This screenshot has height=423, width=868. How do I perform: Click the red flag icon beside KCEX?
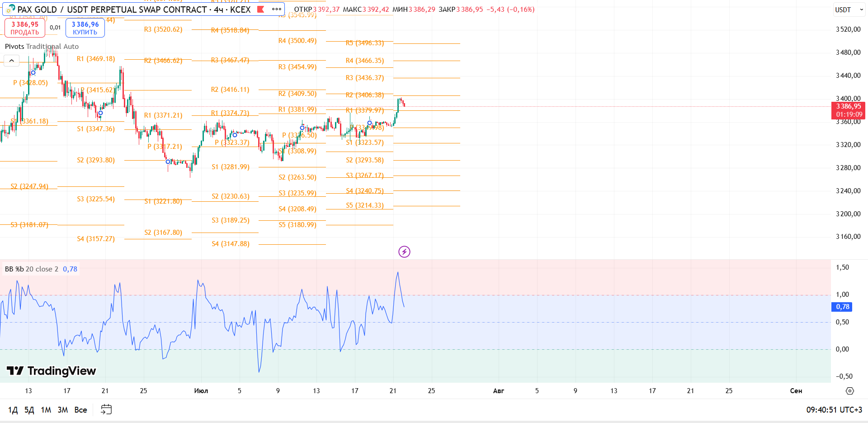click(261, 9)
